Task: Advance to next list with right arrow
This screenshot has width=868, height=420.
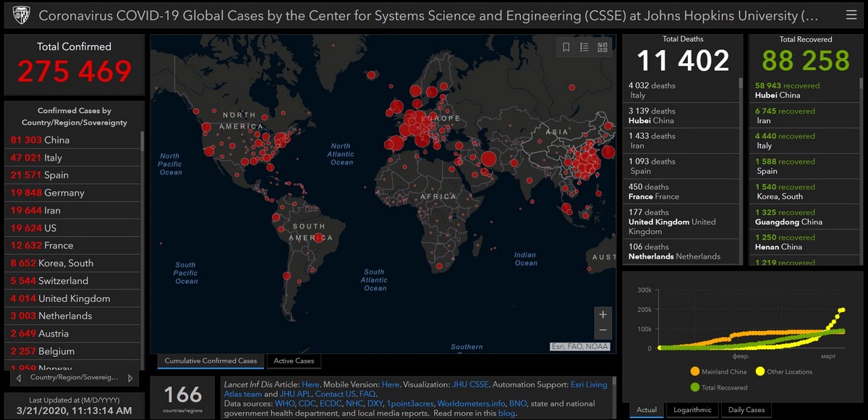Action: click(x=130, y=378)
